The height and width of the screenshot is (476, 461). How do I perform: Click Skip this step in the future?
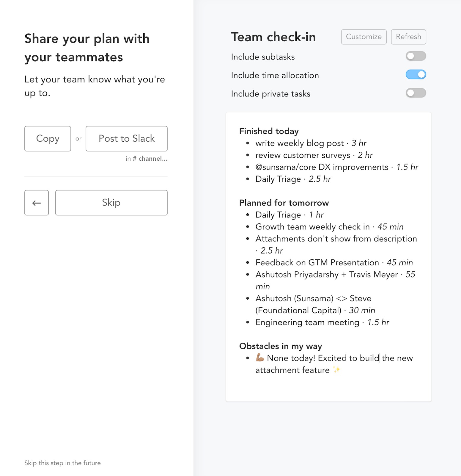(x=62, y=463)
